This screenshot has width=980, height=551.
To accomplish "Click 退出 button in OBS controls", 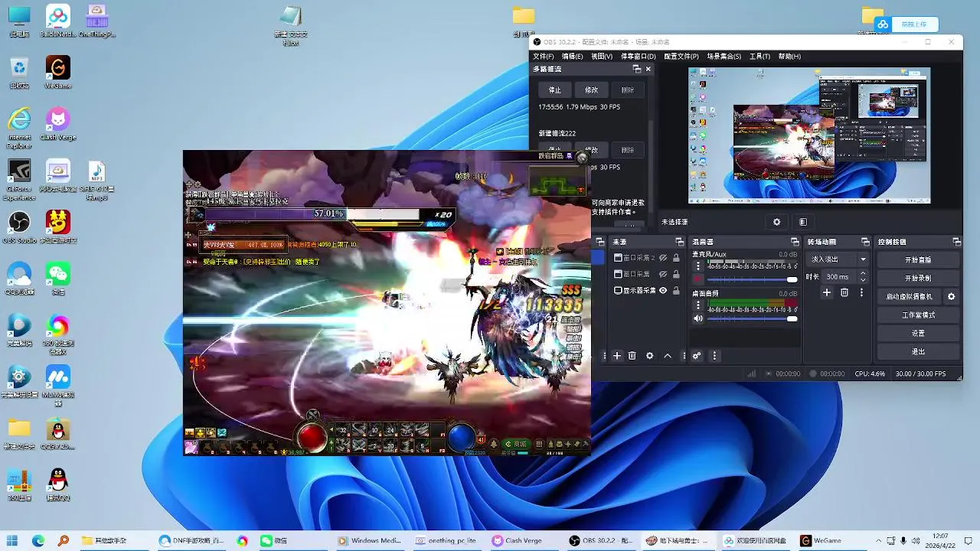I will point(918,352).
